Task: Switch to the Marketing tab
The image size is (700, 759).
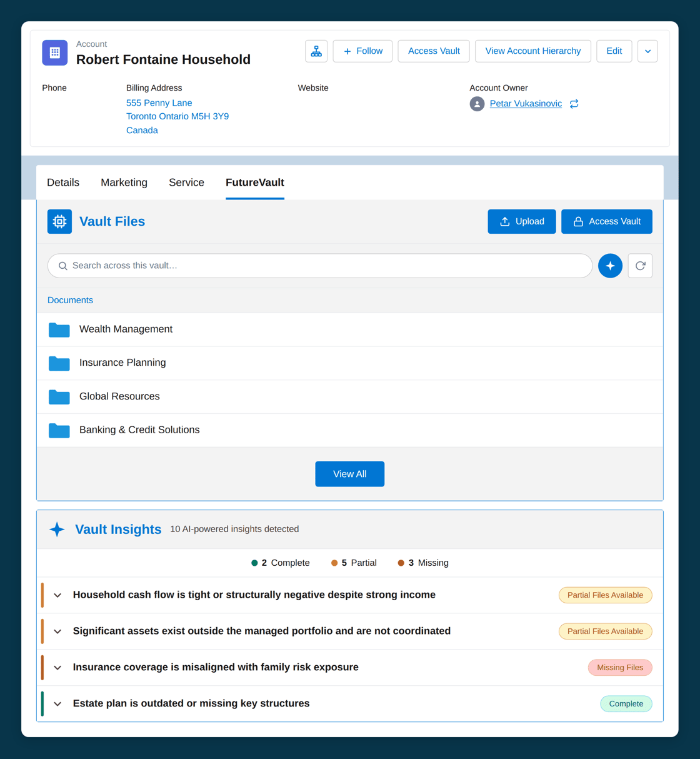Action: tap(124, 183)
